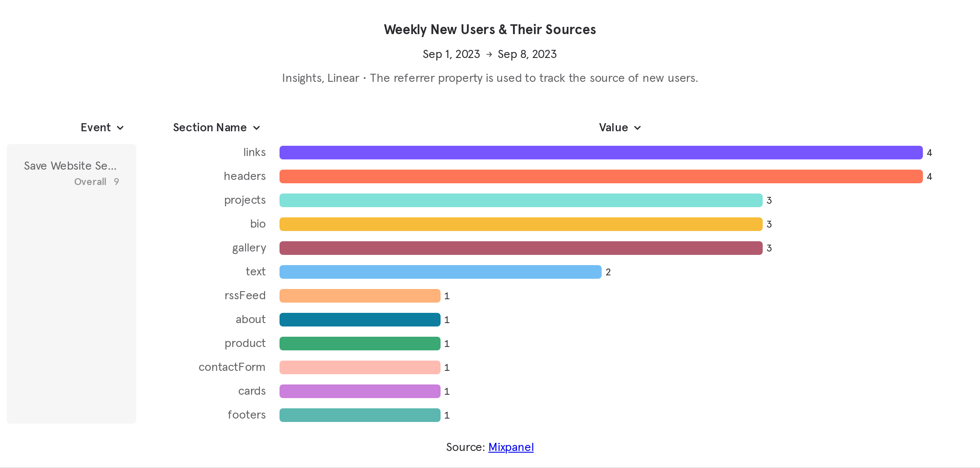Click the rssFeed bar
980x468 pixels.
[x=359, y=295]
